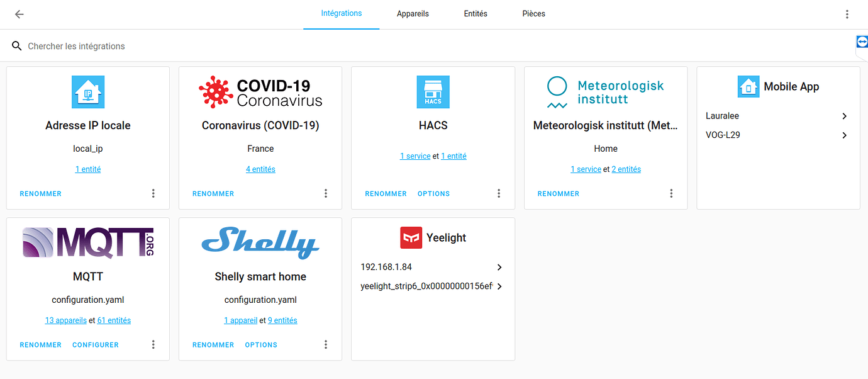Click the 'Home' label on Meteorologisk card
The image size is (868, 379).
click(x=606, y=149)
